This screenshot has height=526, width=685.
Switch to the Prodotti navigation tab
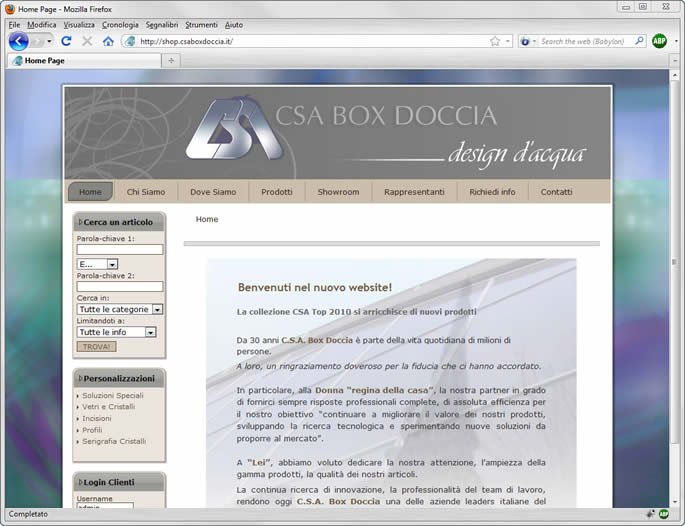point(277,192)
